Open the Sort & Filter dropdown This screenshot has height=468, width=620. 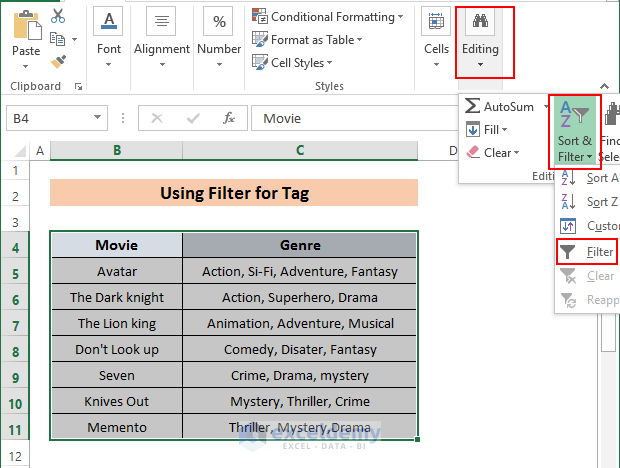(574, 132)
